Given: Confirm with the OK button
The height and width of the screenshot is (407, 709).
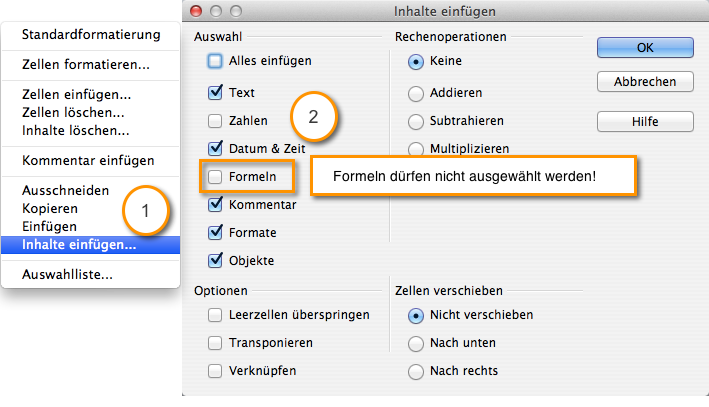Looking at the screenshot, I should (x=645, y=47).
